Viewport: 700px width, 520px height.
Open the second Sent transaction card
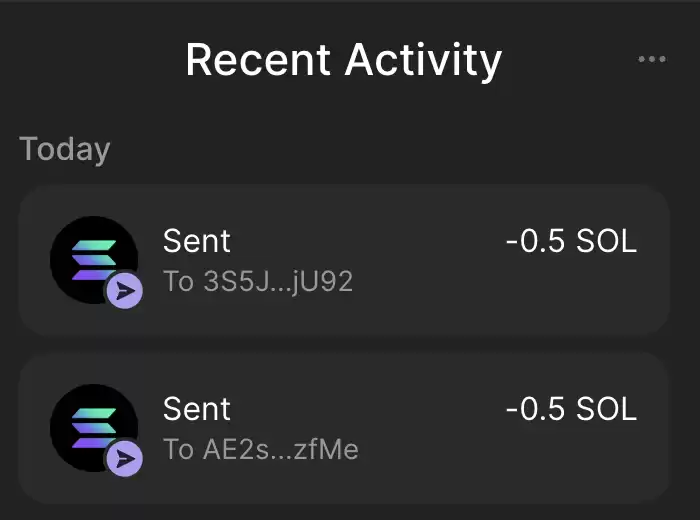344,428
